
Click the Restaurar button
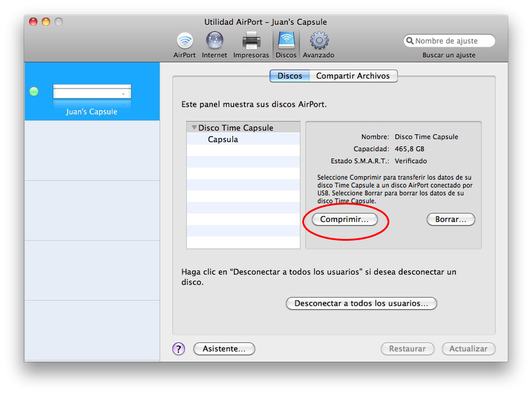pyautogui.click(x=407, y=348)
